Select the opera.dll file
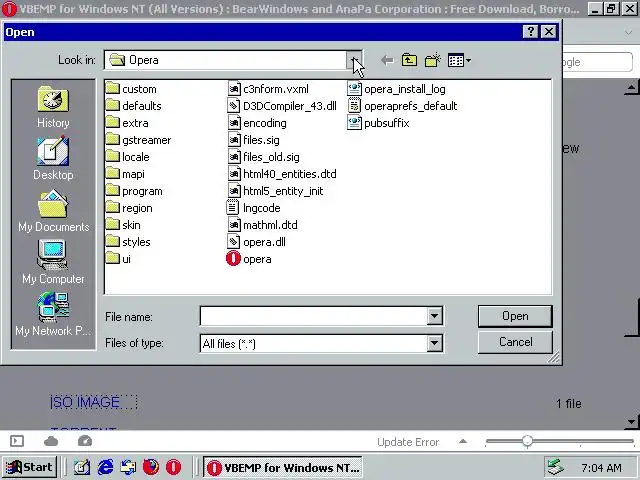 (256, 242)
